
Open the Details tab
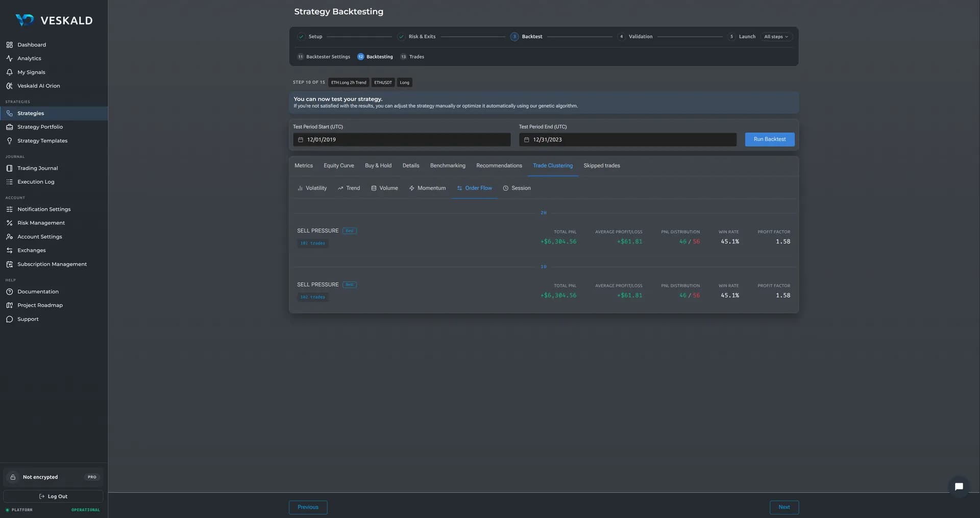(411, 166)
